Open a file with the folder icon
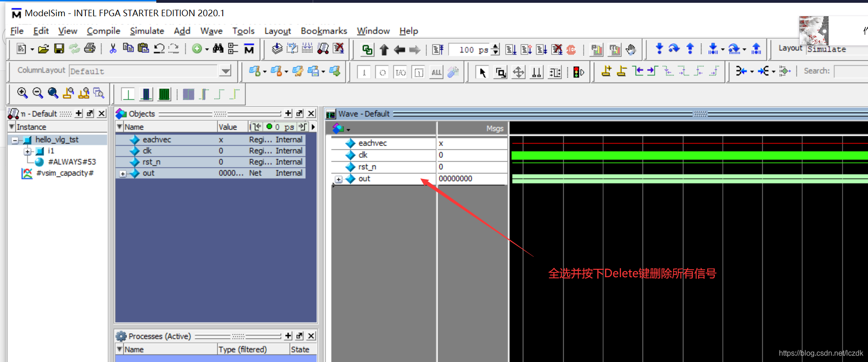The width and height of the screenshot is (868, 362). coord(43,49)
